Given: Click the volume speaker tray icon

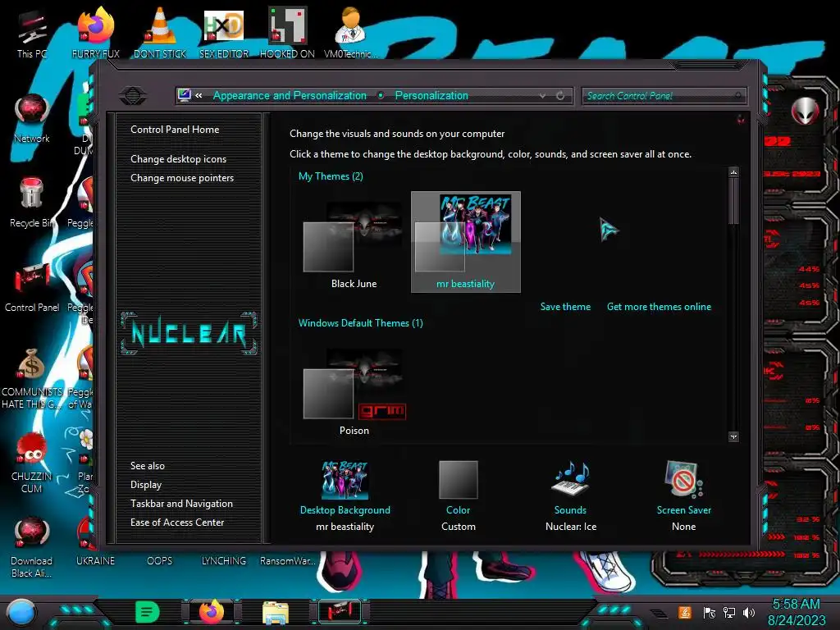Looking at the screenshot, I should click(x=749, y=612).
